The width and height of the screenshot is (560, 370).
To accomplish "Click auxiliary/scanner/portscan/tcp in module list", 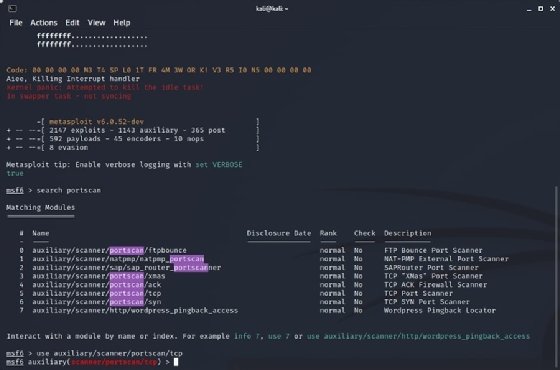I will point(97,293).
